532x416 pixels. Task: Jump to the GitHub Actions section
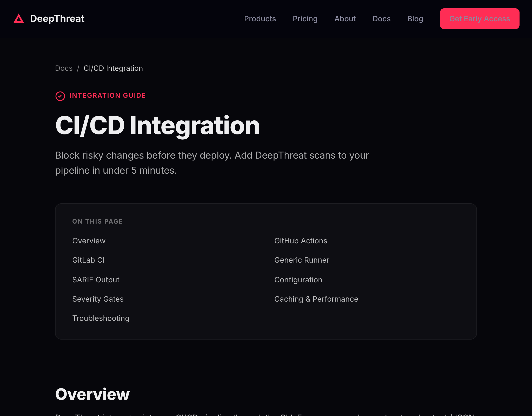[301, 241]
